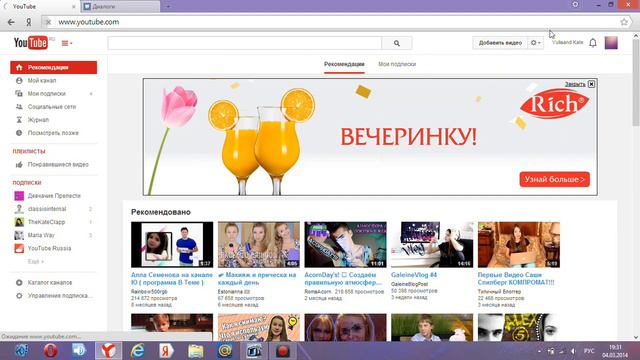
Task: Click the Закрыть link on the ad
Action: (575, 84)
